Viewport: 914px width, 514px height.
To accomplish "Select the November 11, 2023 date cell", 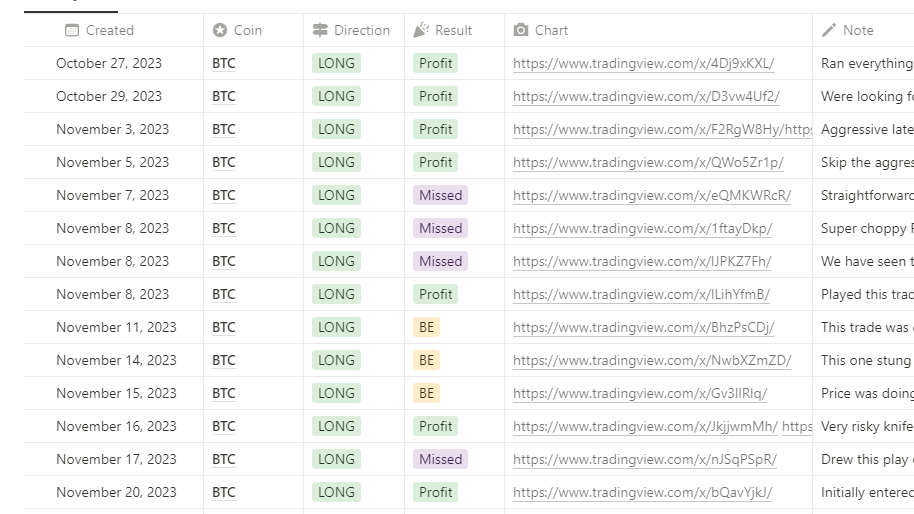I will pos(116,328).
